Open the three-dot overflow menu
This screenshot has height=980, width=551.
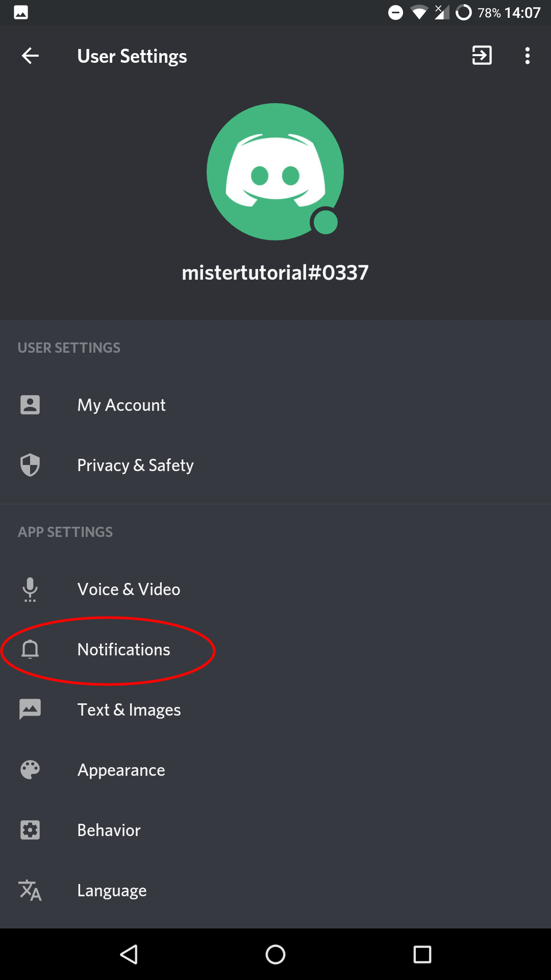pos(528,56)
